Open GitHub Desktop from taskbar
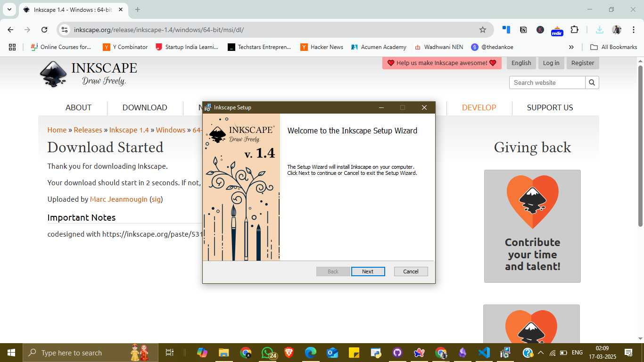Screen dimensions: 644x362 click(x=397, y=353)
